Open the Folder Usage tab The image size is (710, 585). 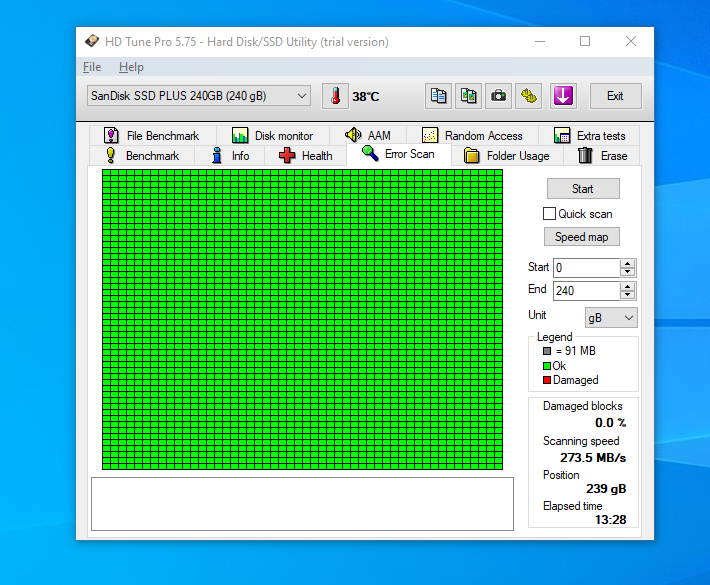[507, 156]
